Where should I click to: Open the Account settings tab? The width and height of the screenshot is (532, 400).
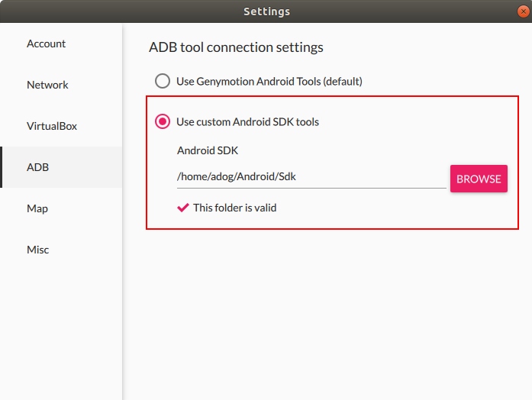pyautogui.click(x=47, y=44)
